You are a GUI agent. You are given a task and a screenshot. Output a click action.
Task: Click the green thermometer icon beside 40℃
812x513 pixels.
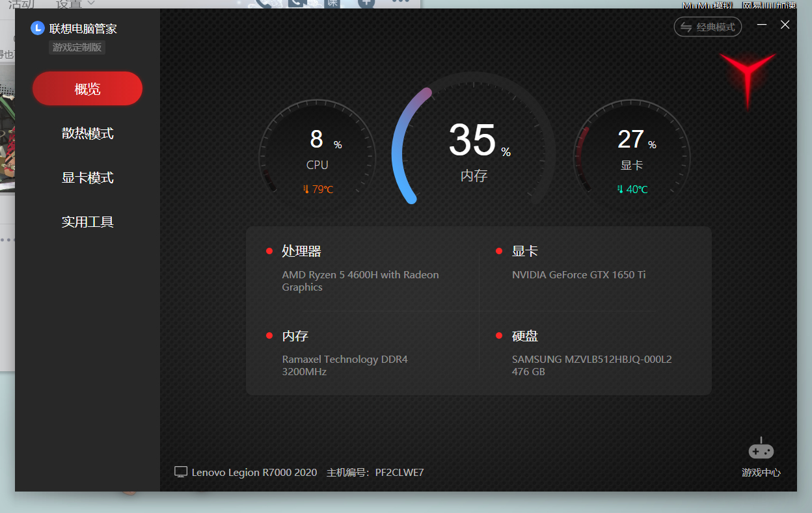point(620,189)
